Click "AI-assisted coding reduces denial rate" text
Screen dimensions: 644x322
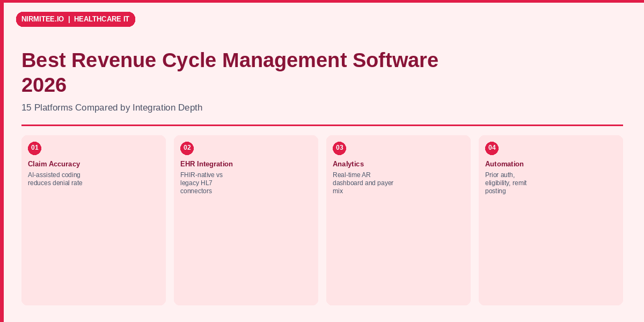[55, 179]
